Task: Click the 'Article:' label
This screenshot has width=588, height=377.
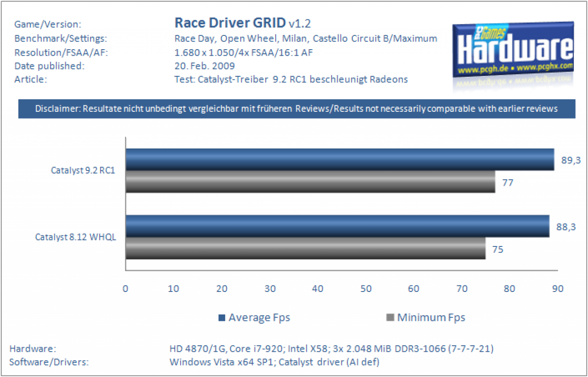Action: 31,80
